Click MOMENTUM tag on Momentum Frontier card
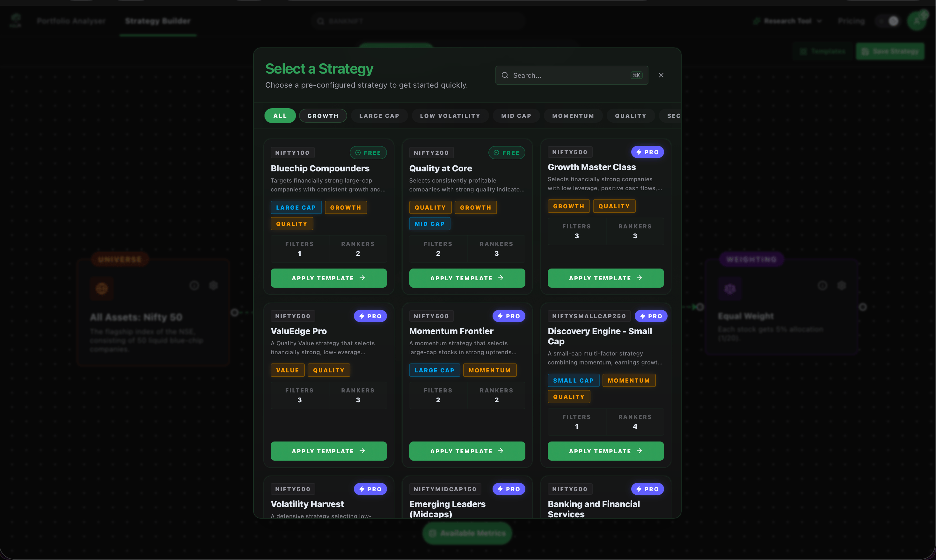This screenshot has width=936, height=560. tap(490, 370)
